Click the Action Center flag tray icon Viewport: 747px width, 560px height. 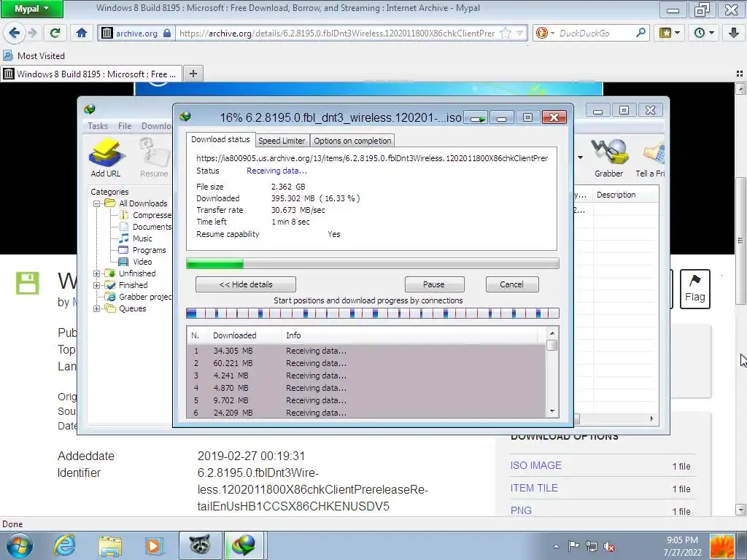(573, 546)
